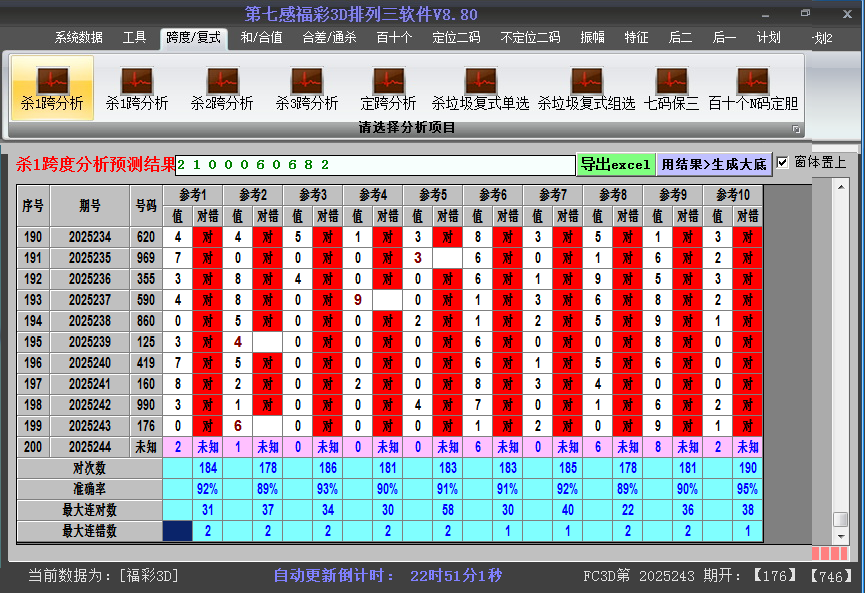Select the 振幅 tab

(x=593, y=38)
